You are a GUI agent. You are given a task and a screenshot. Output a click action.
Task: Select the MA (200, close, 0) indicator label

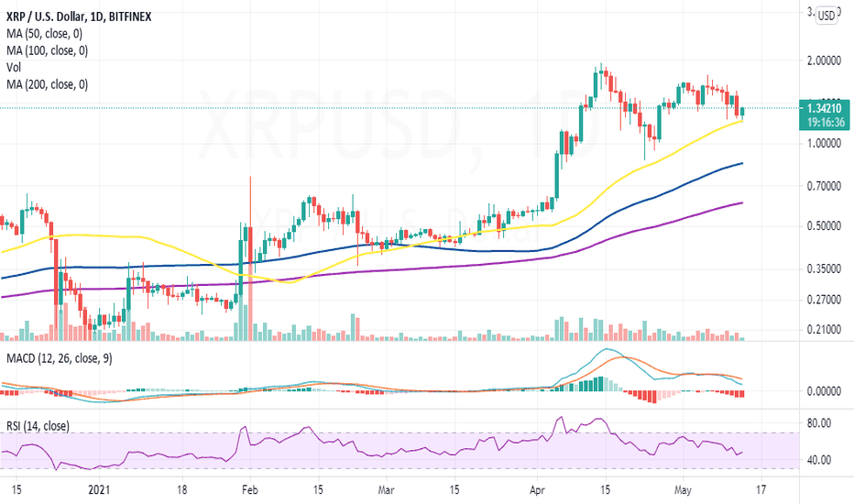click(48, 84)
